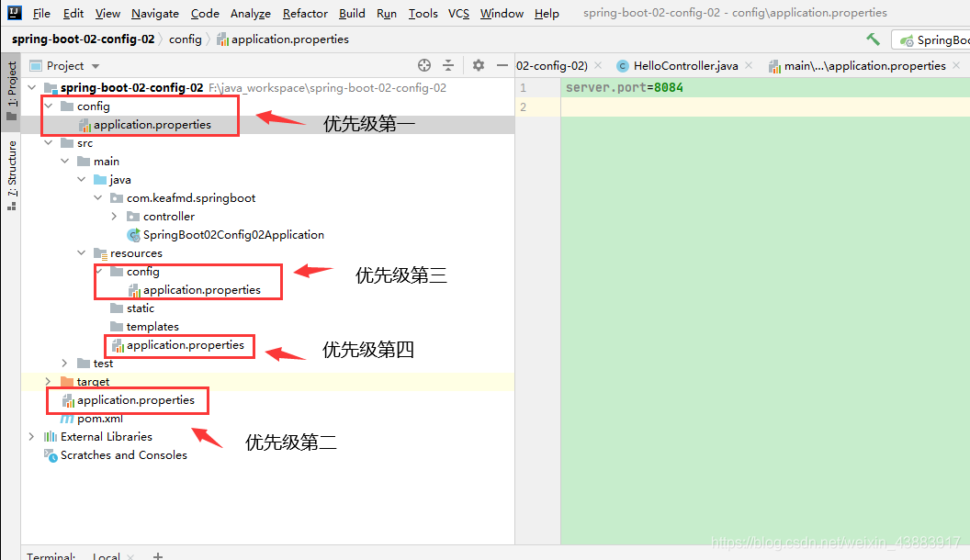
Task: Open the Code menu
Action: click(205, 13)
